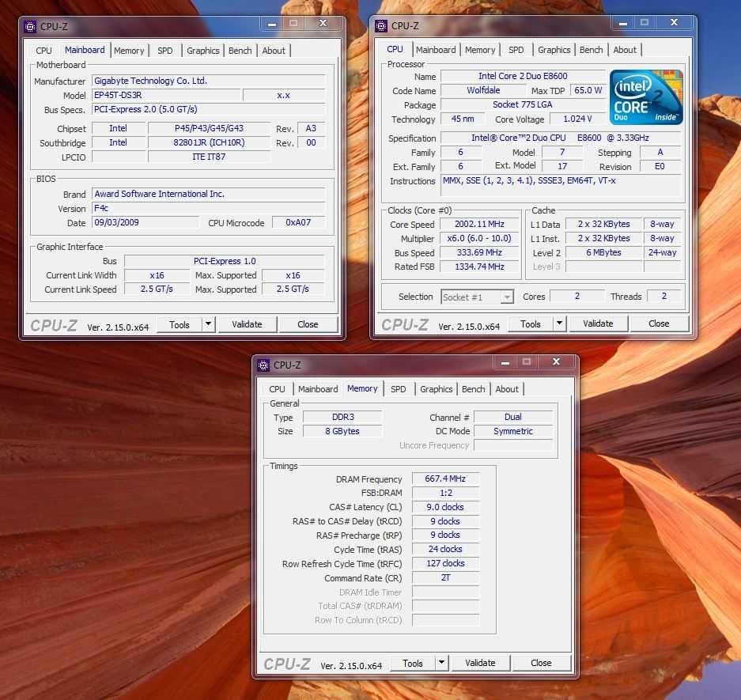Click Validate button in Memory window
Screen dimensions: 741x700
point(480,663)
